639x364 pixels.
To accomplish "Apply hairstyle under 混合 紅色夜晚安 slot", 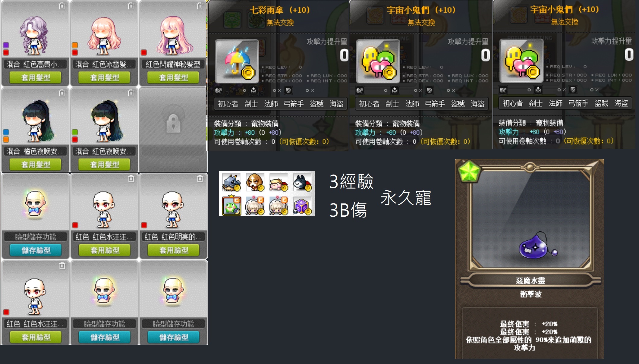I will 104,165.
